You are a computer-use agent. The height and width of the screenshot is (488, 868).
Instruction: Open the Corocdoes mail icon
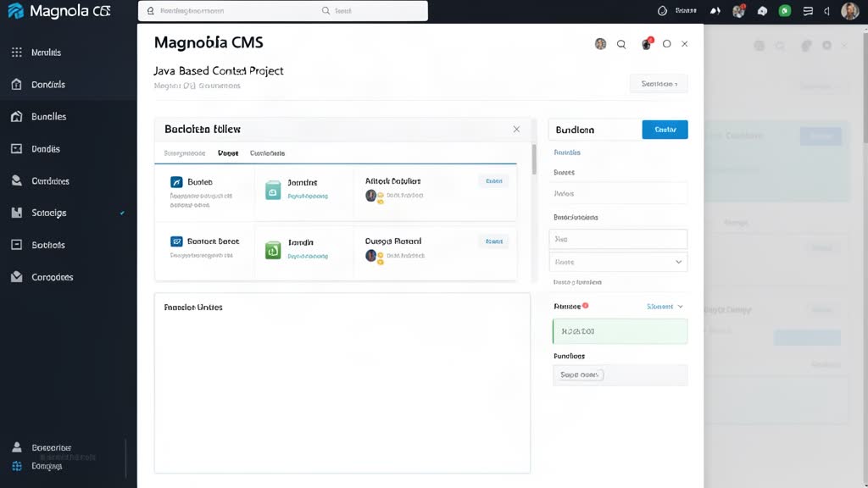(x=17, y=277)
